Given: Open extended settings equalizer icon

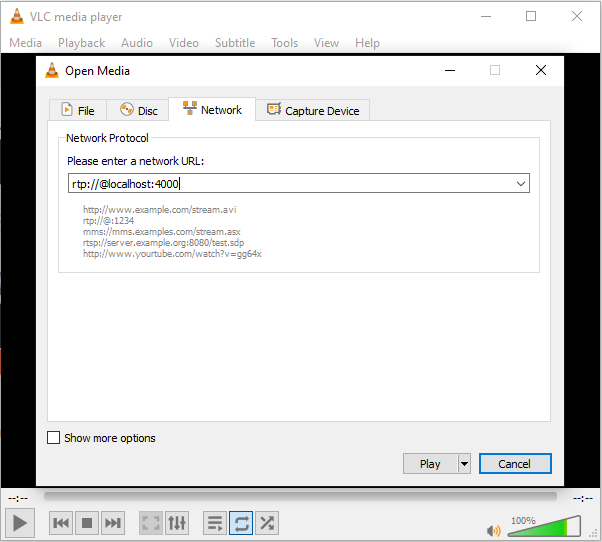Looking at the screenshot, I should (177, 523).
